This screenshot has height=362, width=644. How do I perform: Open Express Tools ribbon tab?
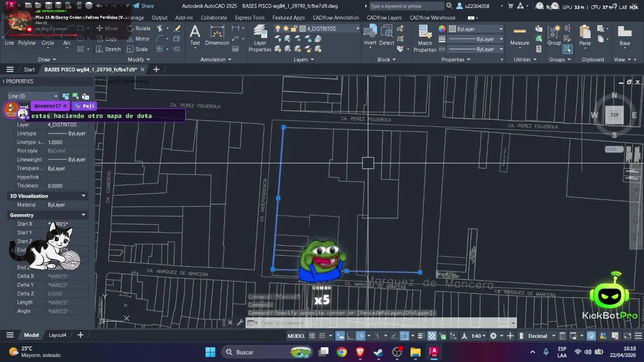(x=250, y=18)
